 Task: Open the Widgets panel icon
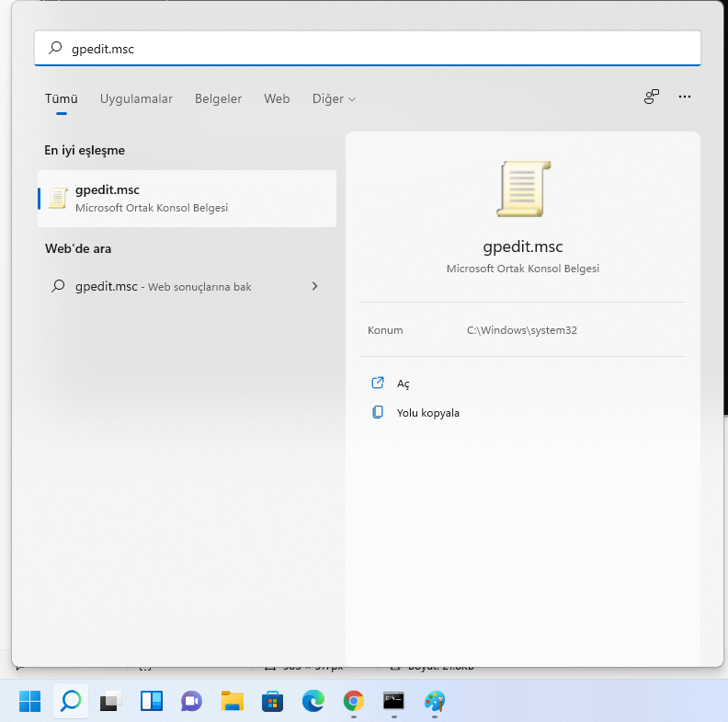coord(152,701)
